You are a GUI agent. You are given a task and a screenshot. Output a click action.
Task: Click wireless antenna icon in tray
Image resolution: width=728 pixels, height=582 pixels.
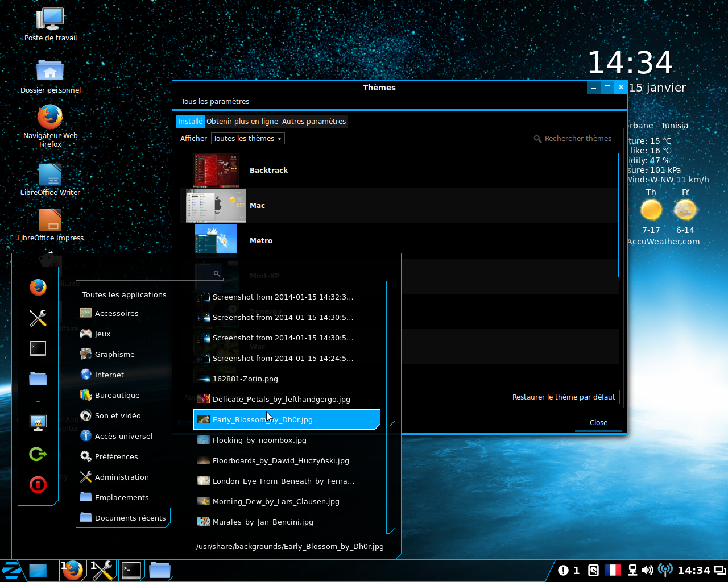pyautogui.click(x=665, y=571)
